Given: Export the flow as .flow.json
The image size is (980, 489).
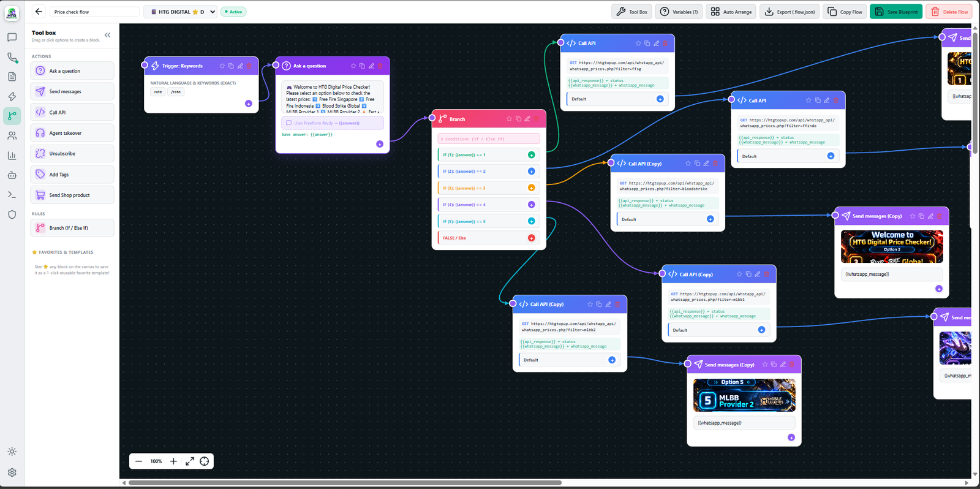Looking at the screenshot, I should pyautogui.click(x=790, y=12).
